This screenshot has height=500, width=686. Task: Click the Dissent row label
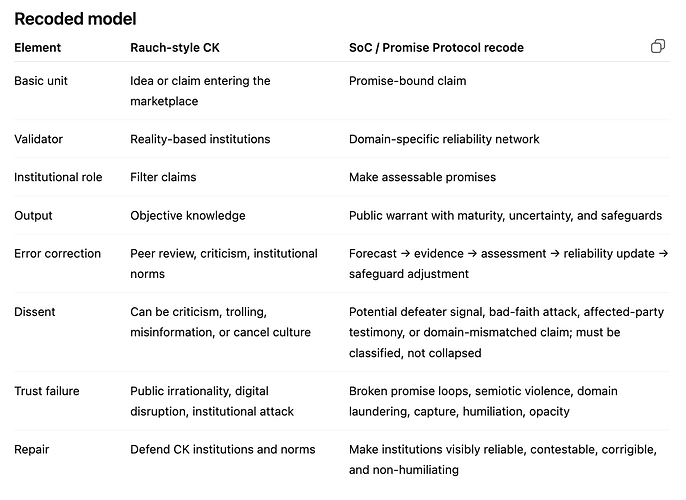pyautogui.click(x=35, y=311)
